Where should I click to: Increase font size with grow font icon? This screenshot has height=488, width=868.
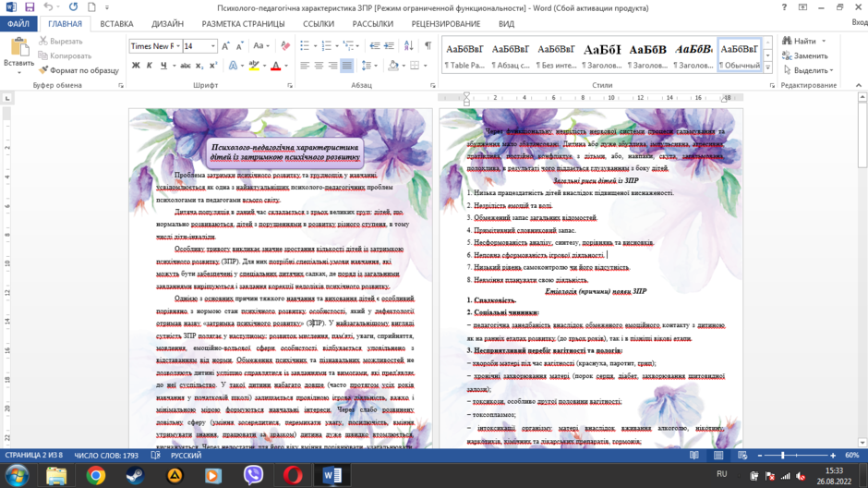point(225,46)
